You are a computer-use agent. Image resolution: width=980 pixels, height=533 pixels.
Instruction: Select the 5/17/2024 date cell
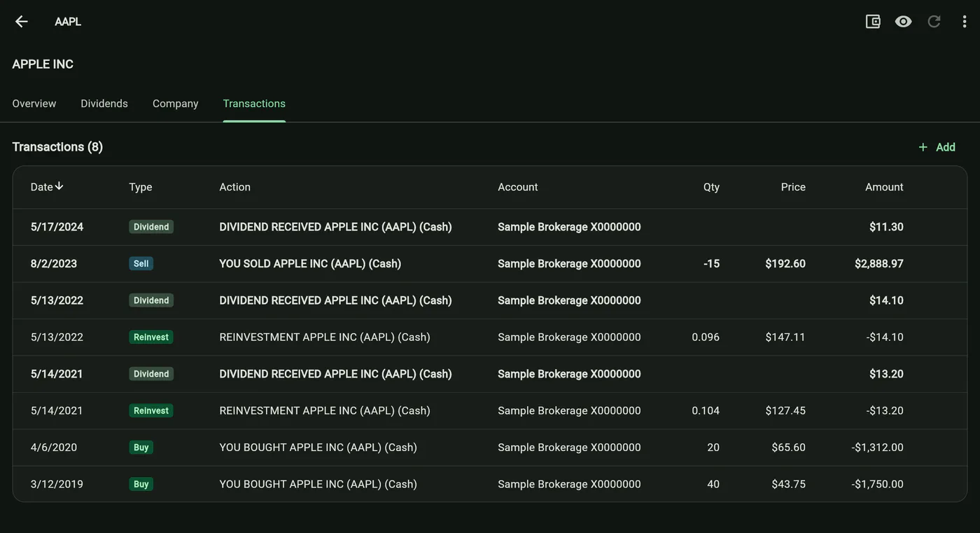pos(57,227)
